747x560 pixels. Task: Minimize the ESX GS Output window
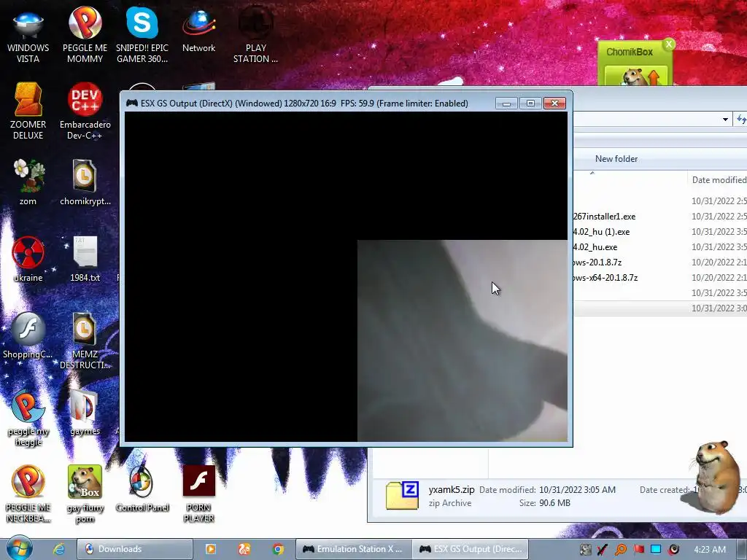[x=506, y=104]
